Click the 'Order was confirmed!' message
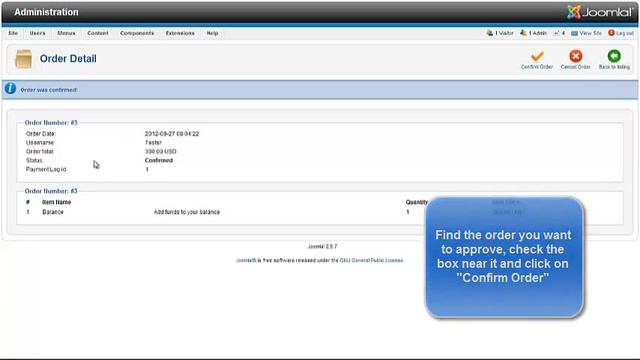Viewport: 640px width, 360px height. [49, 90]
